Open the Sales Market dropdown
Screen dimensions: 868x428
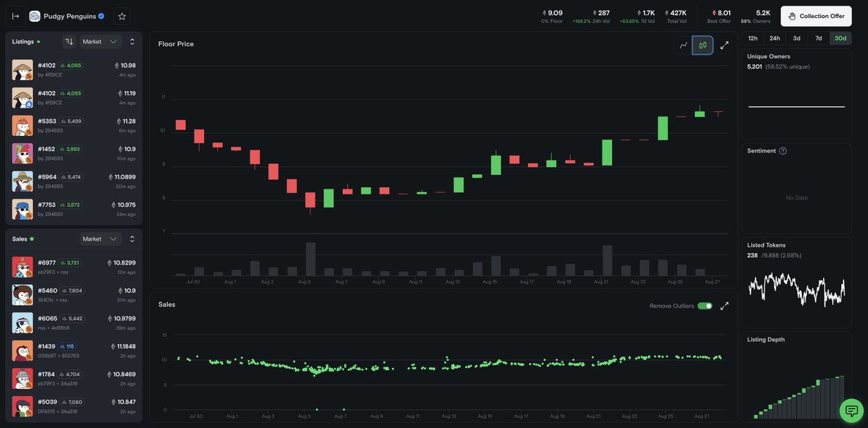point(100,239)
